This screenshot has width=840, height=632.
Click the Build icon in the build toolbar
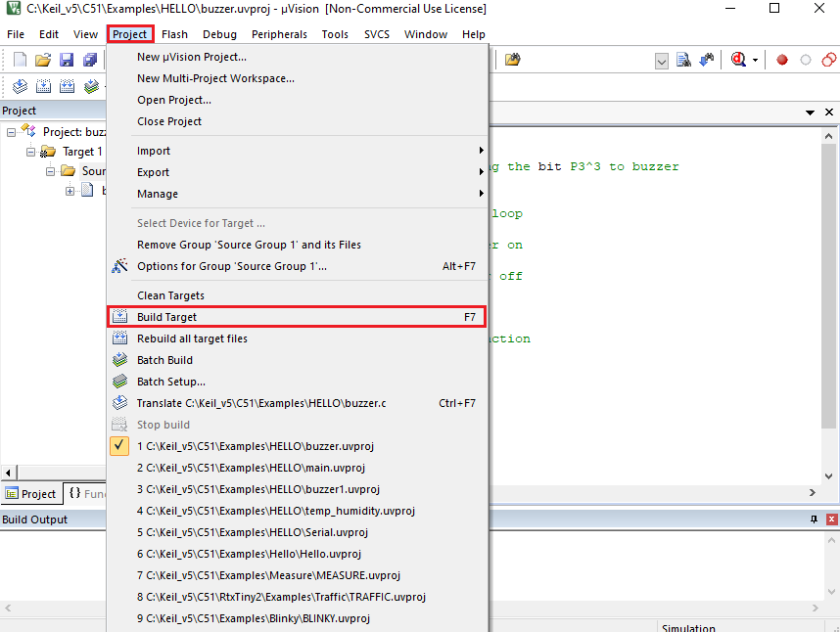43,86
